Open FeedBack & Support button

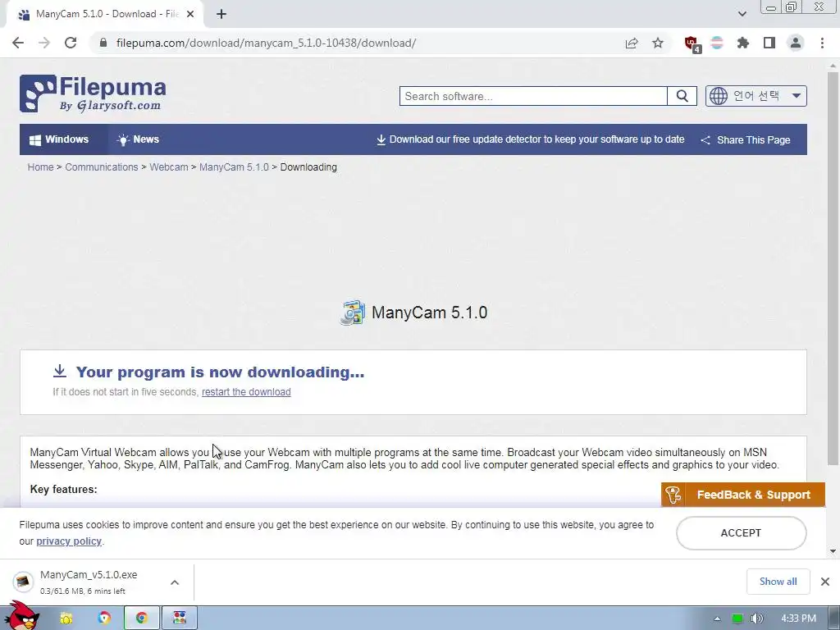743,495
